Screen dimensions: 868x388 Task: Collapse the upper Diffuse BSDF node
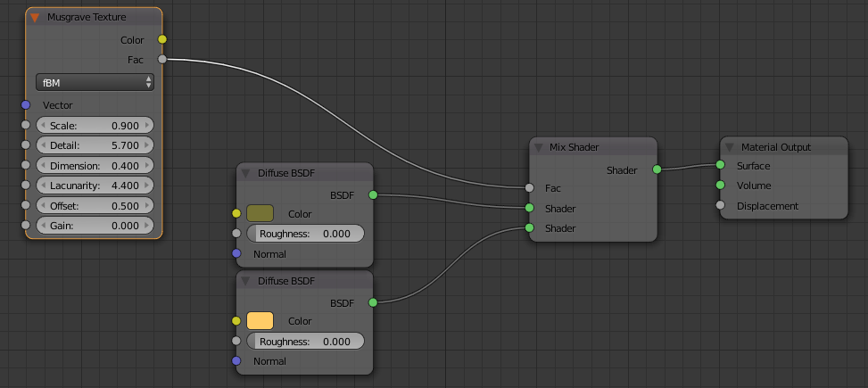click(245, 173)
